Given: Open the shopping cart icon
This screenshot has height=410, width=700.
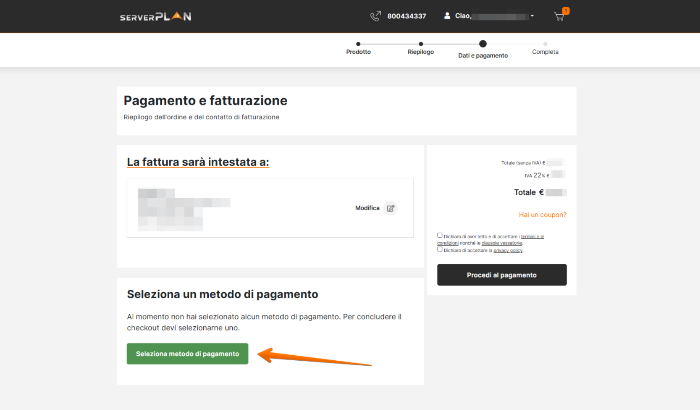Looking at the screenshot, I should point(559,17).
